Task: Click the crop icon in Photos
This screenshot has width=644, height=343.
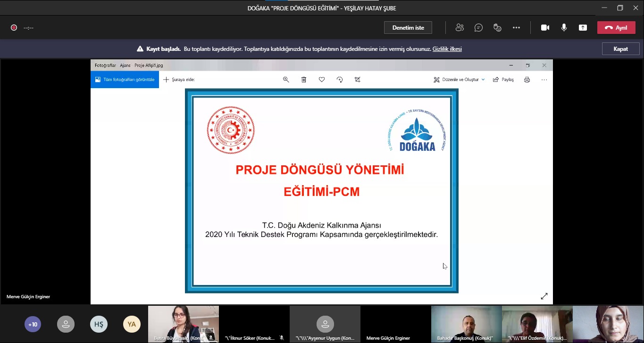Action: coord(358,80)
